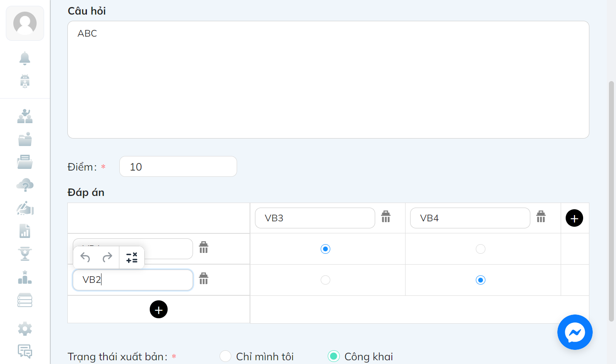Open the classroom people icon

pyautogui.click(x=25, y=116)
